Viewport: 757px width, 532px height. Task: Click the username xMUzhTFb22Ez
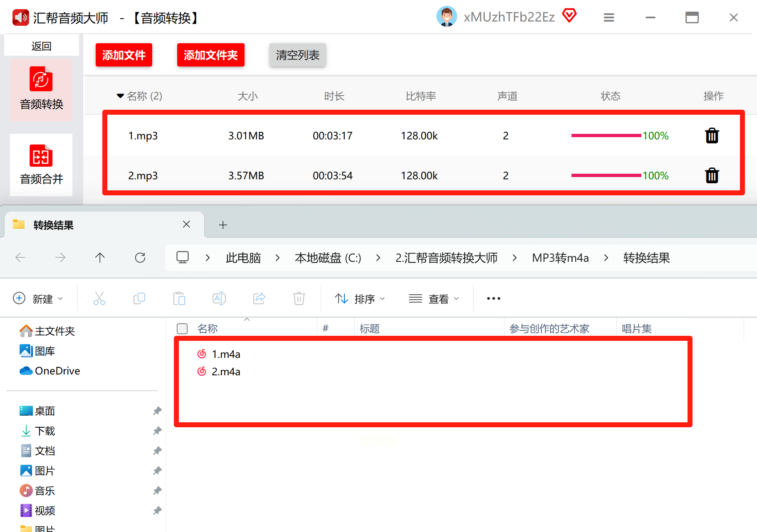point(509,17)
